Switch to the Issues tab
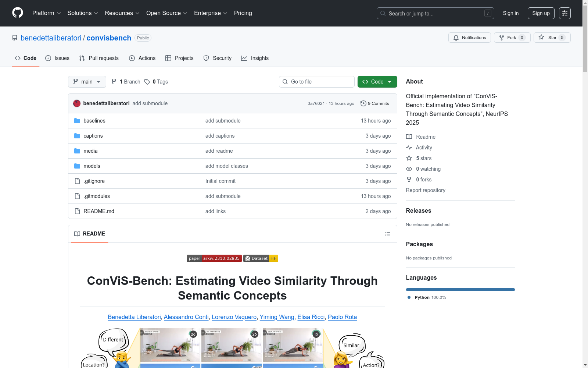 [57, 58]
